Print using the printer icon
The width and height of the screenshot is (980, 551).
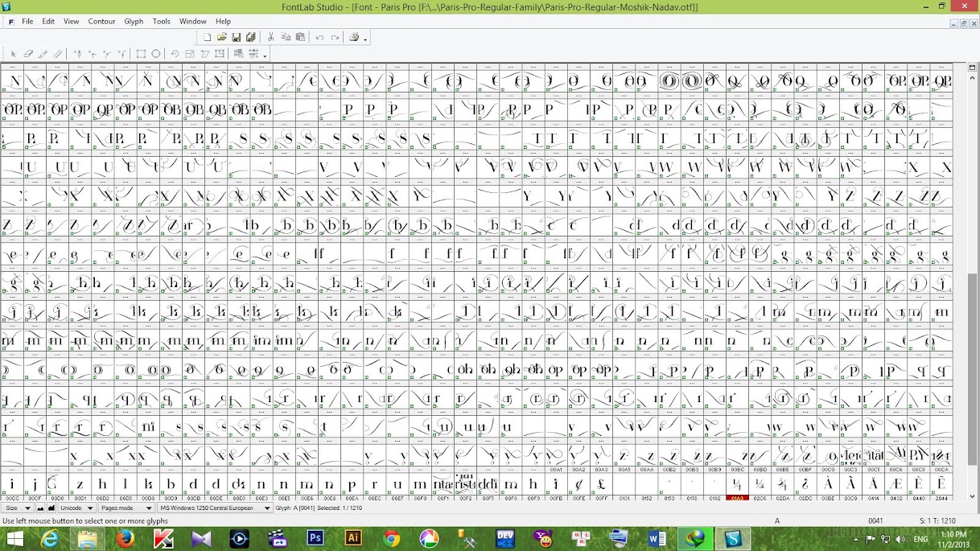[x=354, y=37]
